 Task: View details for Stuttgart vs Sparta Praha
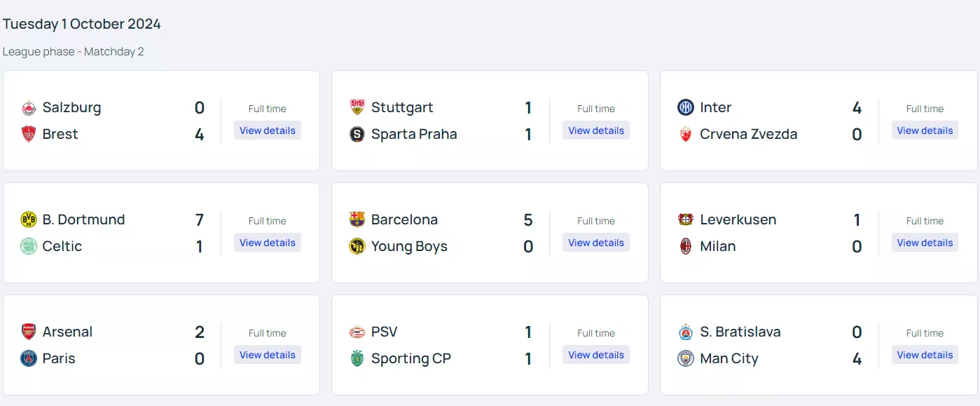coord(596,130)
